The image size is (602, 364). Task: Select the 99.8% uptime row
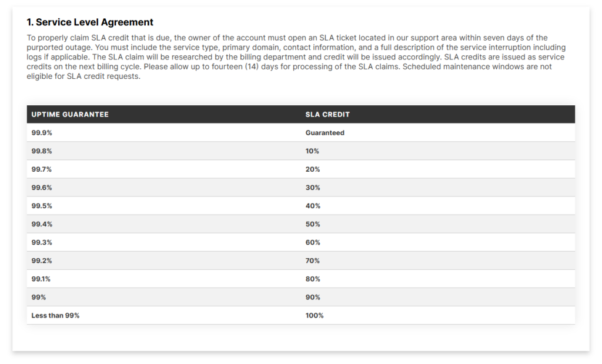pyautogui.click(x=42, y=151)
